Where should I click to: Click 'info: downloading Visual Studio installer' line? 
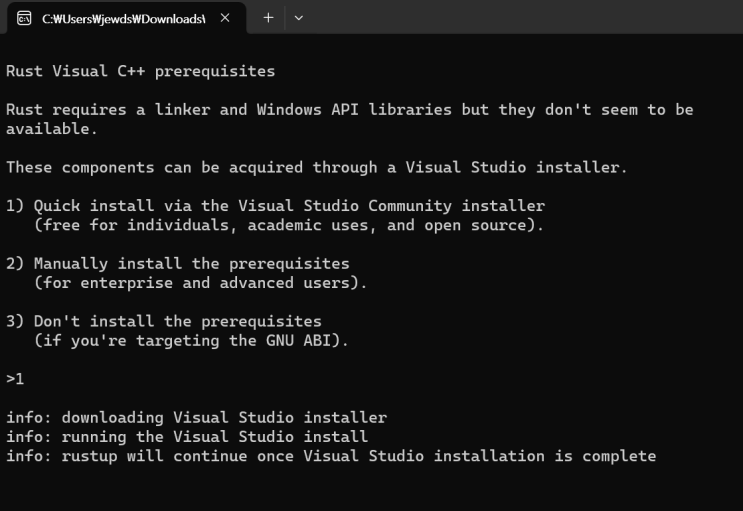197,418
